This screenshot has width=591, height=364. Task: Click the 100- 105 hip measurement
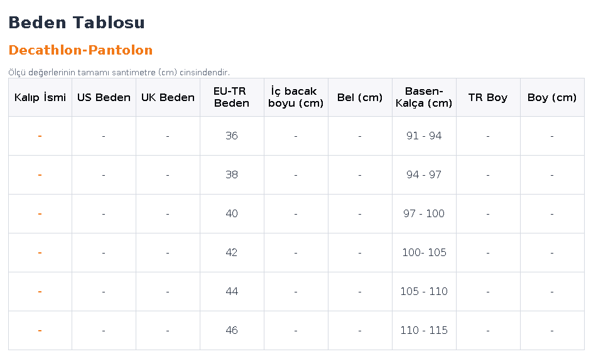coord(424,252)
